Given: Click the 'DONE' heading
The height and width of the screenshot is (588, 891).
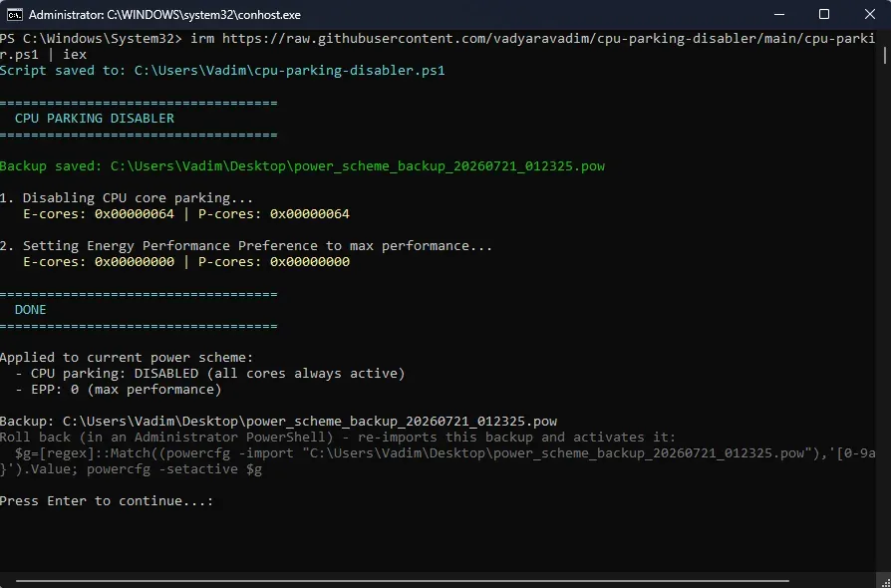Looking at the screenshot, I should 31,310.
